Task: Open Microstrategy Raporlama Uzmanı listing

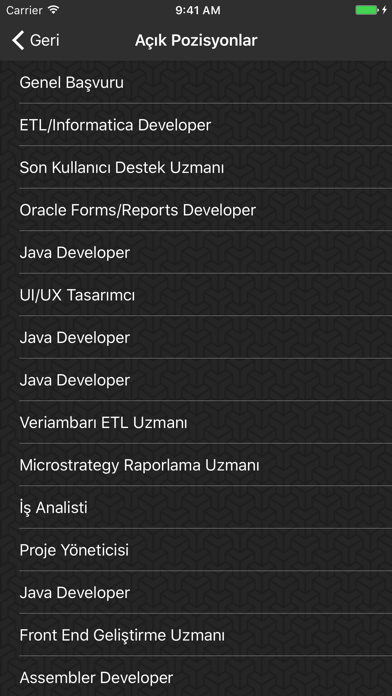Action: [196, 466]
